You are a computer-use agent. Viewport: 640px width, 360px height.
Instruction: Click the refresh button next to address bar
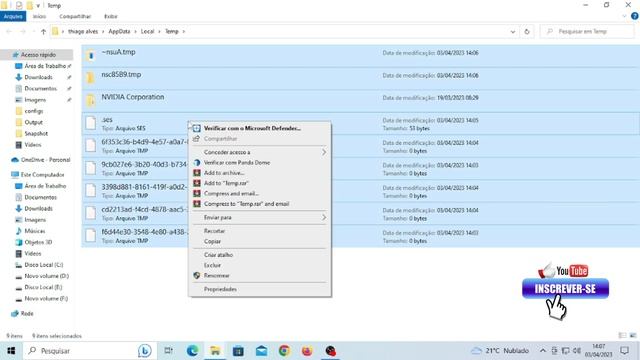click(x=527, y=31)
